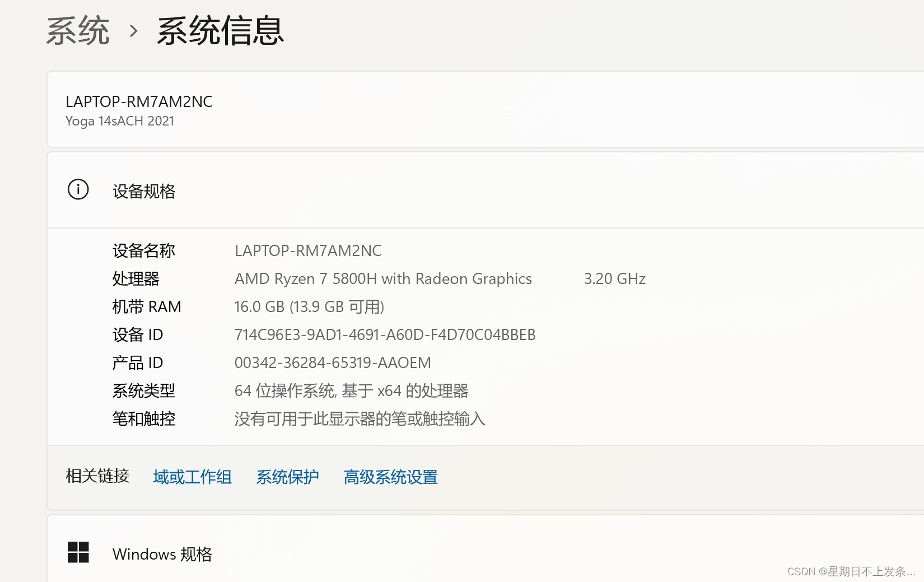Select product ID 00342-36284-65319-AAOEM
924x582 pixels.
coord(333,363)
